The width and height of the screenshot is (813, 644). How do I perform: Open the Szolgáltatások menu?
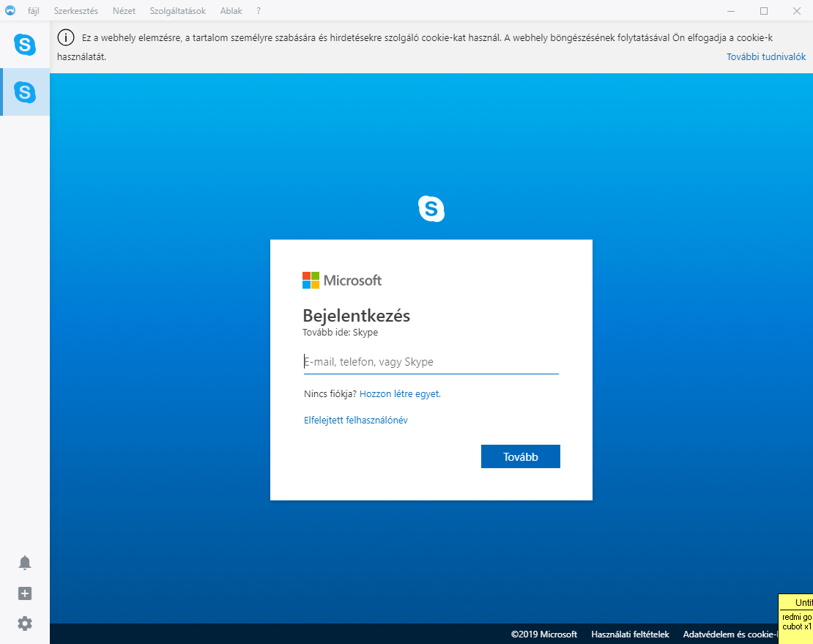[x=177, y=11]
